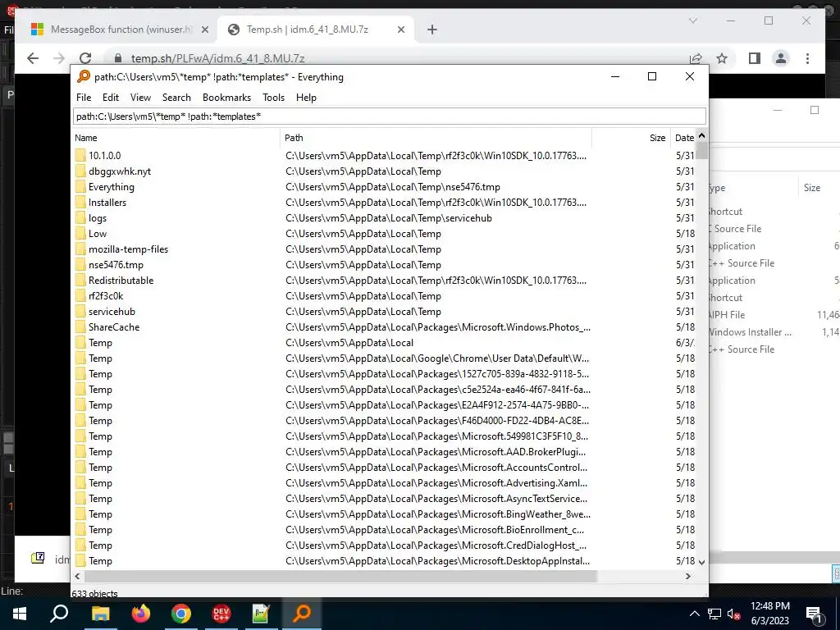The image size is (840, 630).
Task: Close the Temp.sh Chrome tab
Action: [400, 30]
